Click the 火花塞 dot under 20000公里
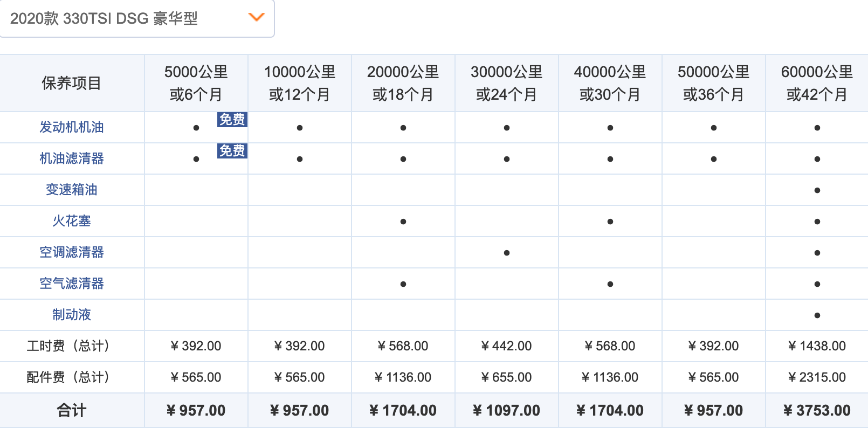The height and width of the screenshot is (428, 868). 403,222
